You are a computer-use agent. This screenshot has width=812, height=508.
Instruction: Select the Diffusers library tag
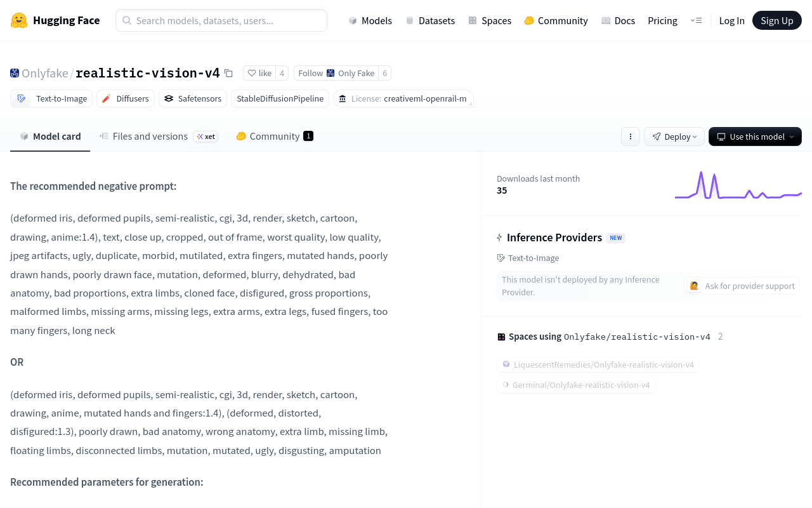click(126, 98)
